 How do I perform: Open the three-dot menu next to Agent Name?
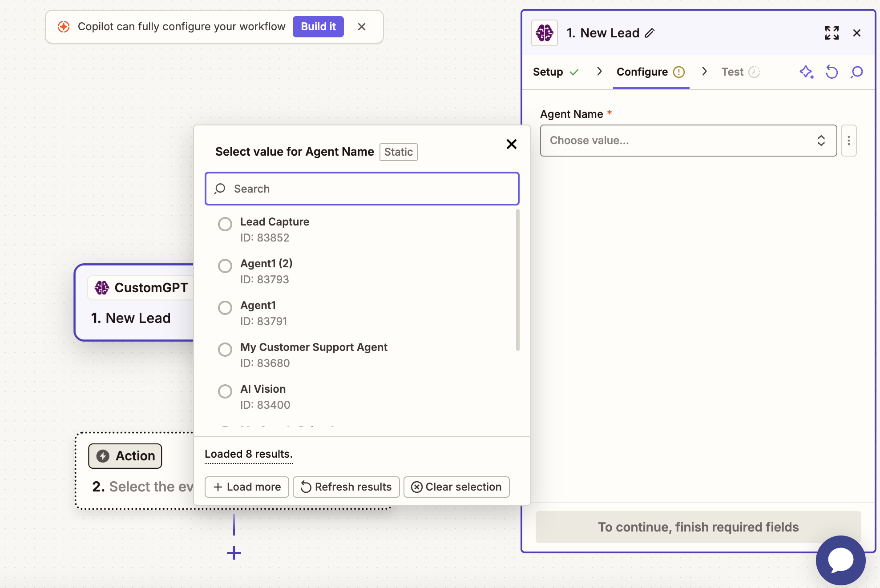coord(848,141)
